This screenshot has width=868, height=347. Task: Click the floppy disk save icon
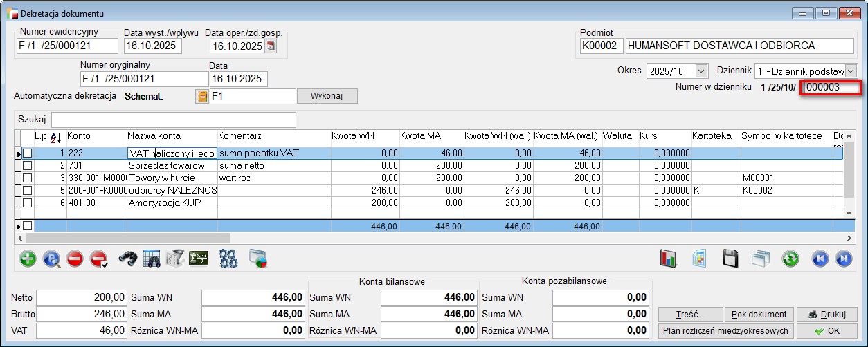tap(731, 259)
